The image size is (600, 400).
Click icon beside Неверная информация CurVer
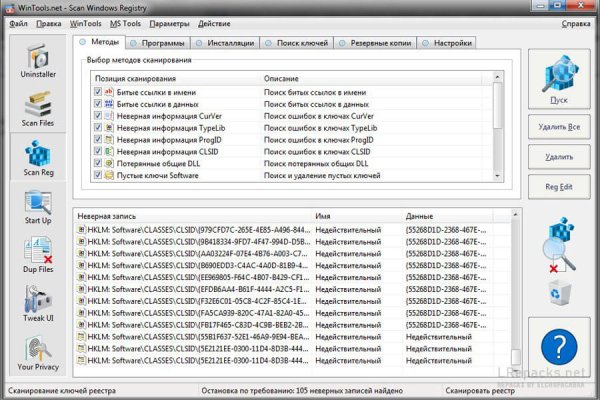(109, 116)
